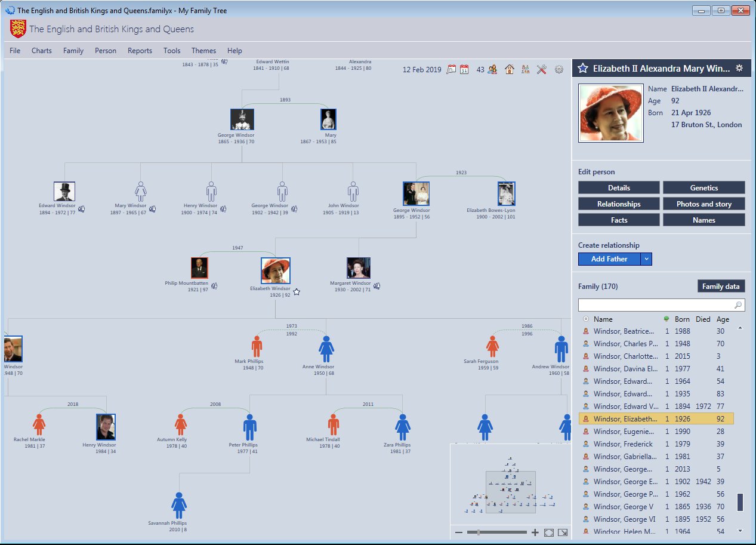Image resolution: width=756 pixels, height=545 pixels.
Task: Toggle the favorite star in the person panel header
Action: pyautogui.click(x=582, y=68)
